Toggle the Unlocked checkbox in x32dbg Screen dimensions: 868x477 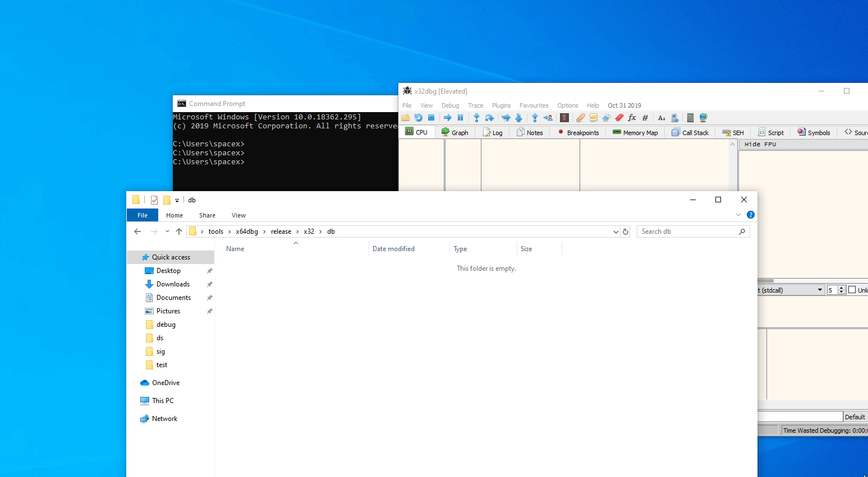[x=852, y=290]
